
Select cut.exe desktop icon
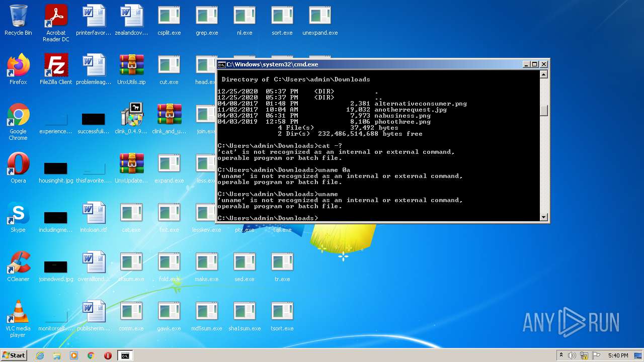[169, 69]
